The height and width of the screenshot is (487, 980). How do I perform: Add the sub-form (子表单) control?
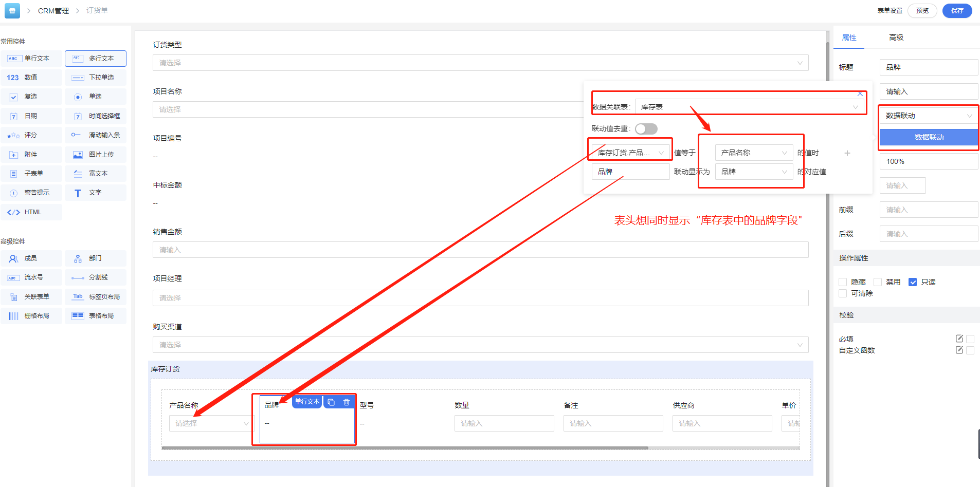coord(31,174)
